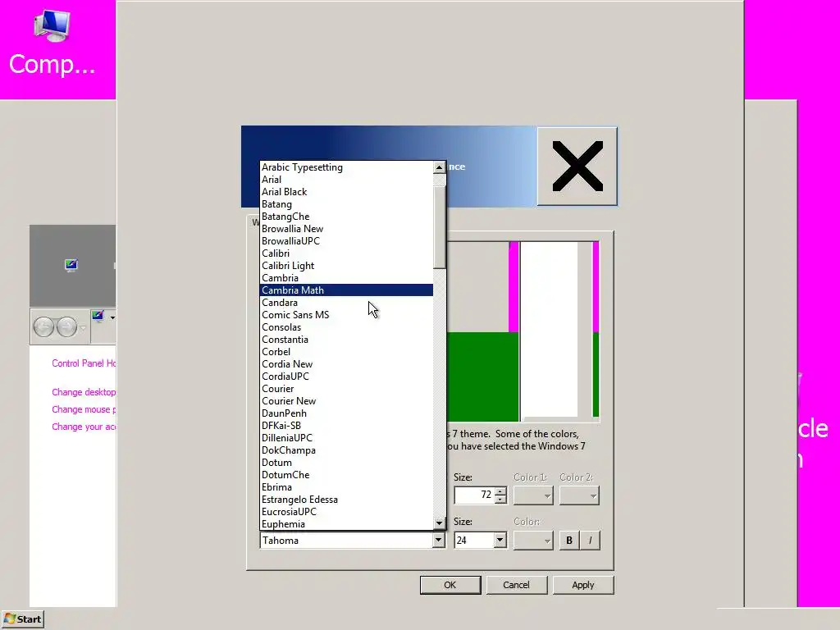Click Control Panel Home link
The width and height of the screenshot is (840, 630).
click(x=84, y=363)
